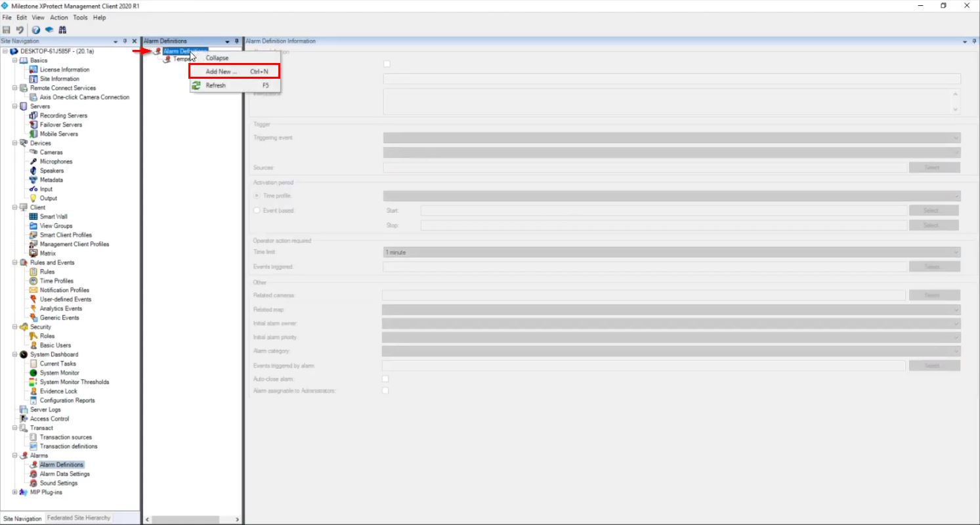This screenshot has width=980, height=525.
Task: Click the Rules icon under Rules and Events
Action: 33,272
